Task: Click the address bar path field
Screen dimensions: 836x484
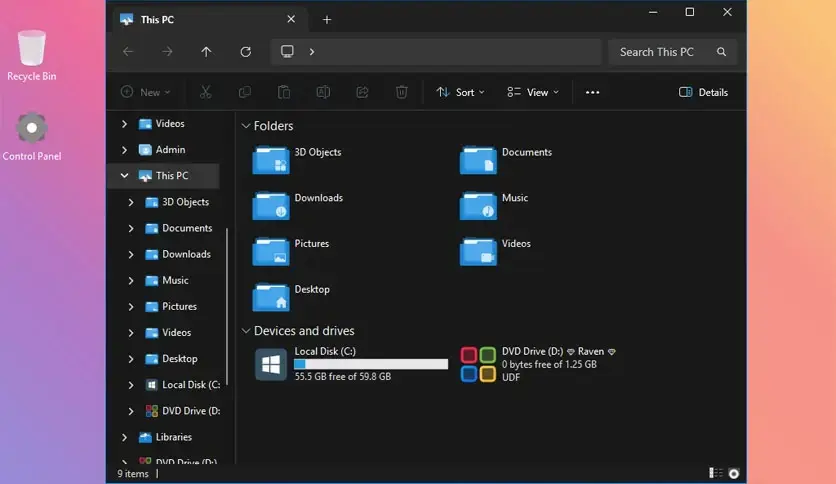Action: click(436, 52)
